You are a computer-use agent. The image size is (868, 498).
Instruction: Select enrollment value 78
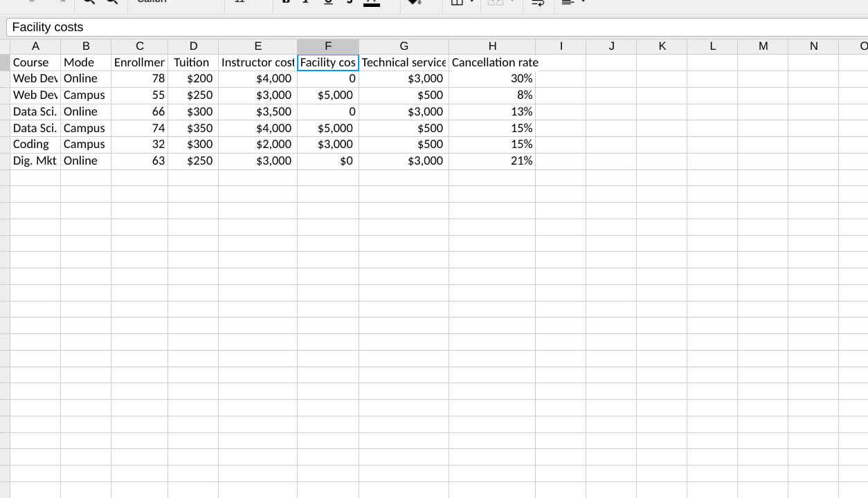140,78
